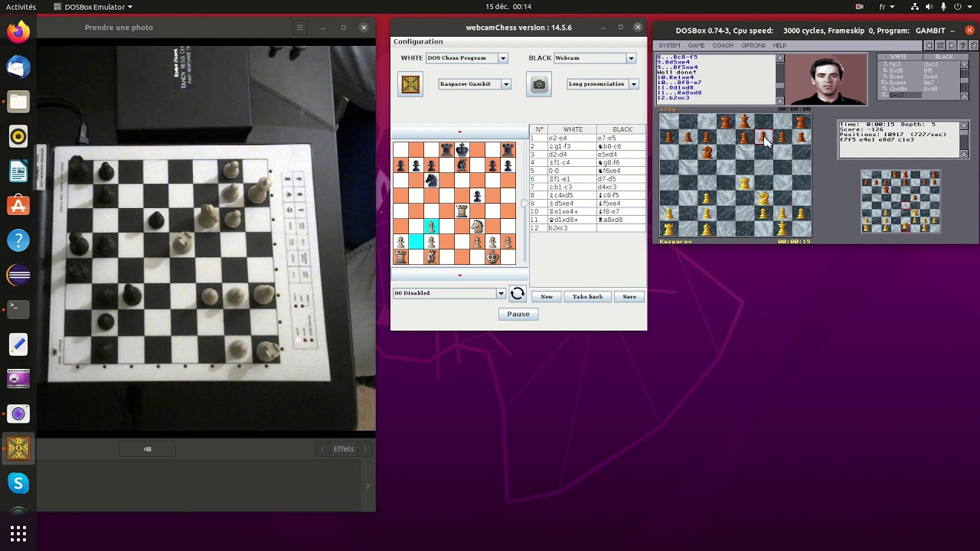Click the New button
The image size is (980, 551).
547,296
